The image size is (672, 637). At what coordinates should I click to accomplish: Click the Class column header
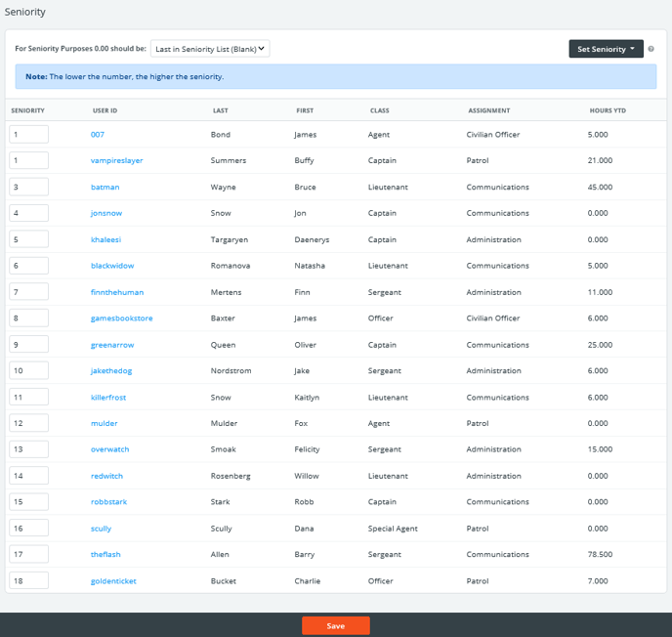click(380, 110)
